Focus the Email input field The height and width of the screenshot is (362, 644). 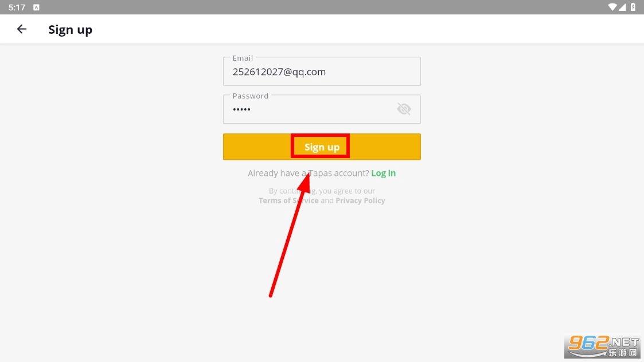[322, 72]
